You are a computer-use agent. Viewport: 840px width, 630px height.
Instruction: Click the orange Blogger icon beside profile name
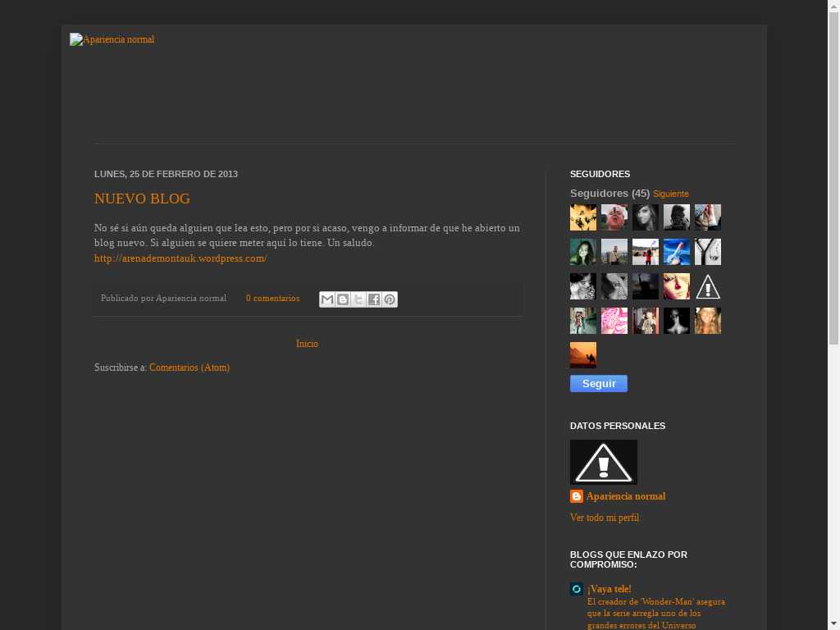point(577,496)
